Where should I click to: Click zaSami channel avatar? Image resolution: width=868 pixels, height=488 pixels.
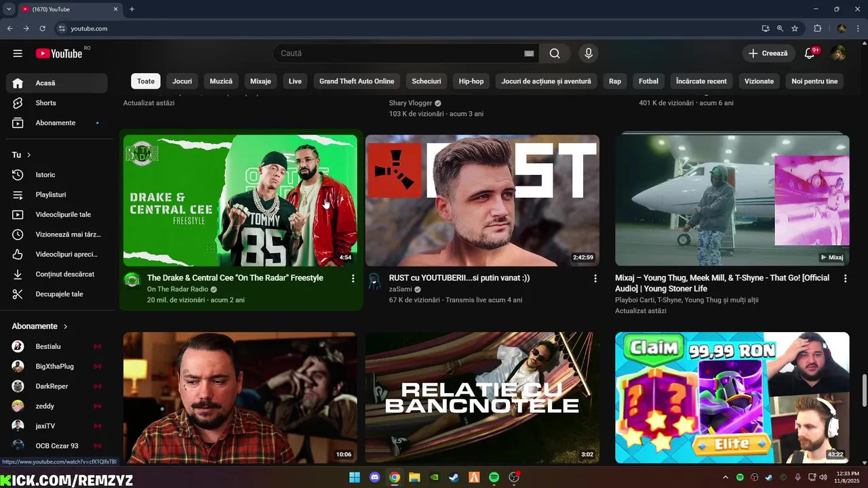[374, 281]
